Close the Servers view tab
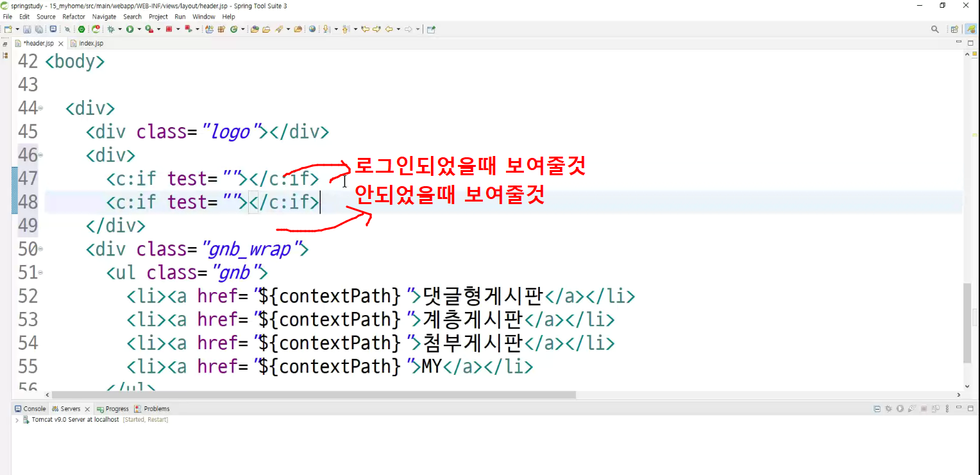 click(x=87, y=409)
